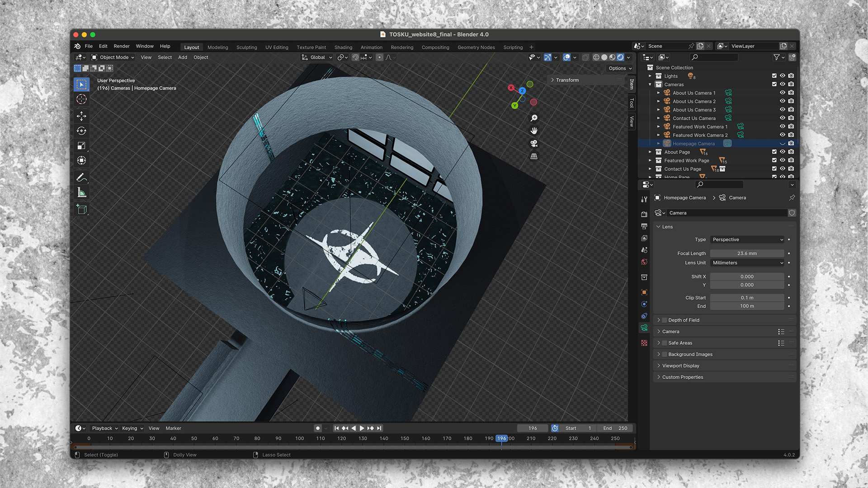The image size is (868, 488).
Task: Hide About Us Camera 1 in viewport
Action: [783, 93]
